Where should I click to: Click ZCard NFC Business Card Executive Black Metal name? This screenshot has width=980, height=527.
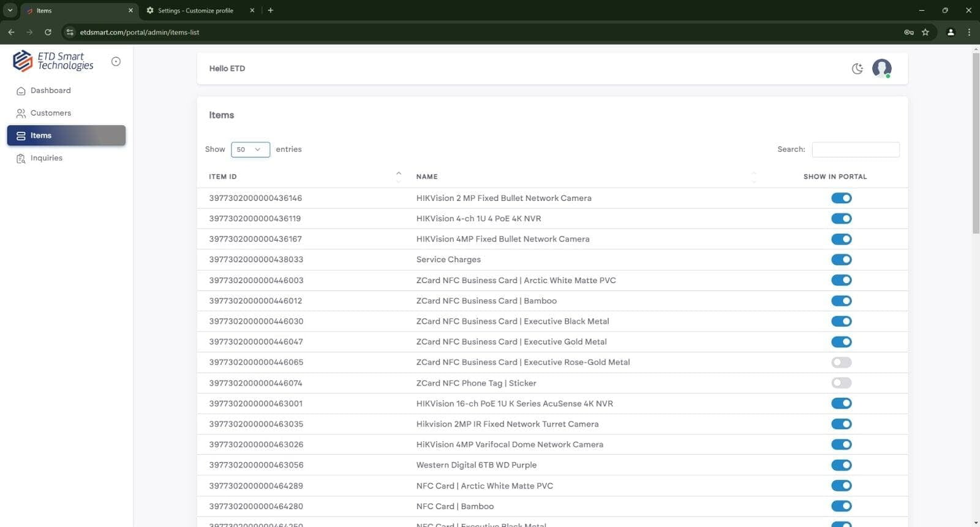click(x=513, y=321)
